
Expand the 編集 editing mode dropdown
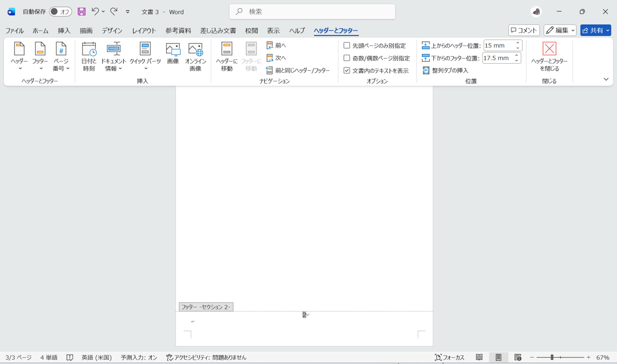click(560, 31)
